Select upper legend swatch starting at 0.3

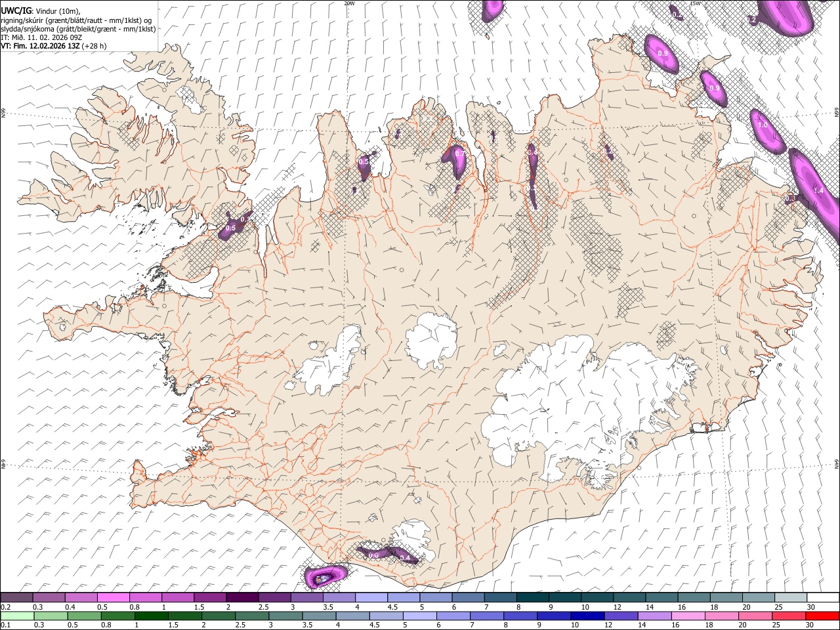pyautogui.click(x=49, y=597)
